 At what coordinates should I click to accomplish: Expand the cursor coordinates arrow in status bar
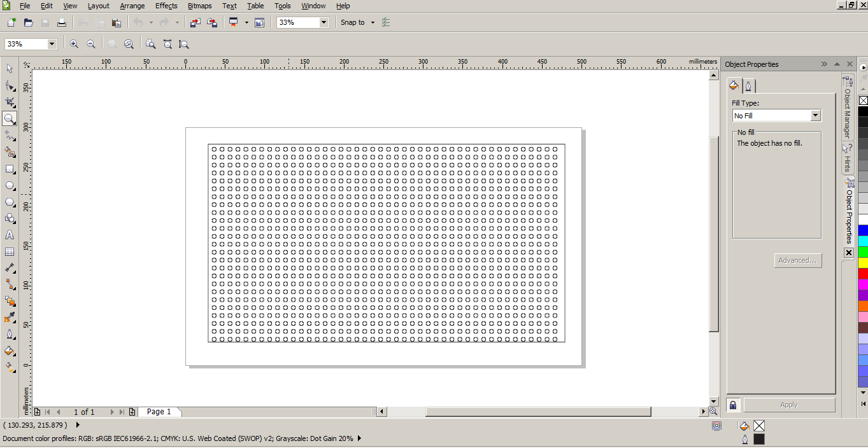pyautogui.click(x=78, y=424)
